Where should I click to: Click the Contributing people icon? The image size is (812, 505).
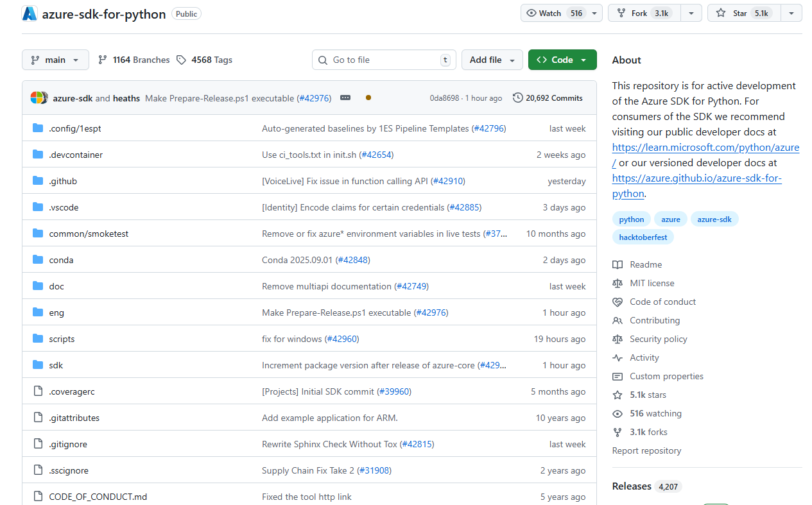tap(617, 320)
